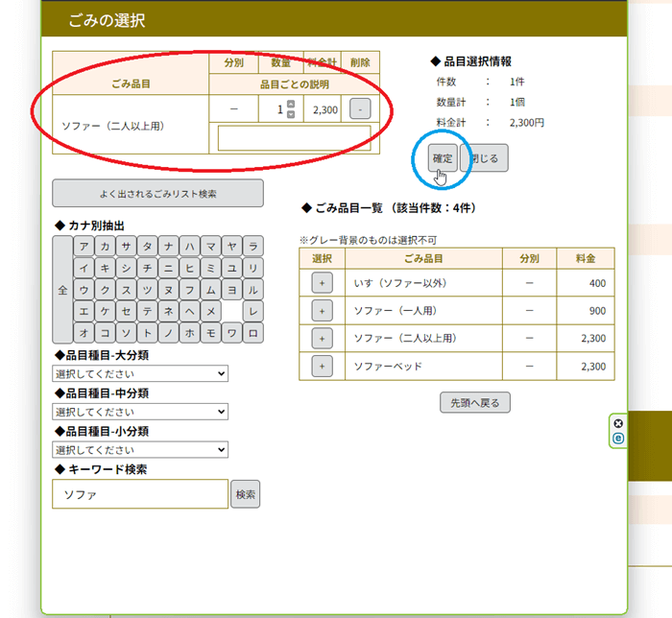Filter by kana ホ

pos(189,333)
